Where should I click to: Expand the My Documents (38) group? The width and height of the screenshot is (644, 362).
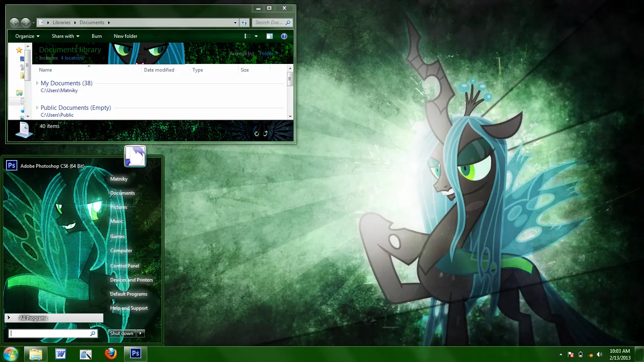(x=37, y=83)
